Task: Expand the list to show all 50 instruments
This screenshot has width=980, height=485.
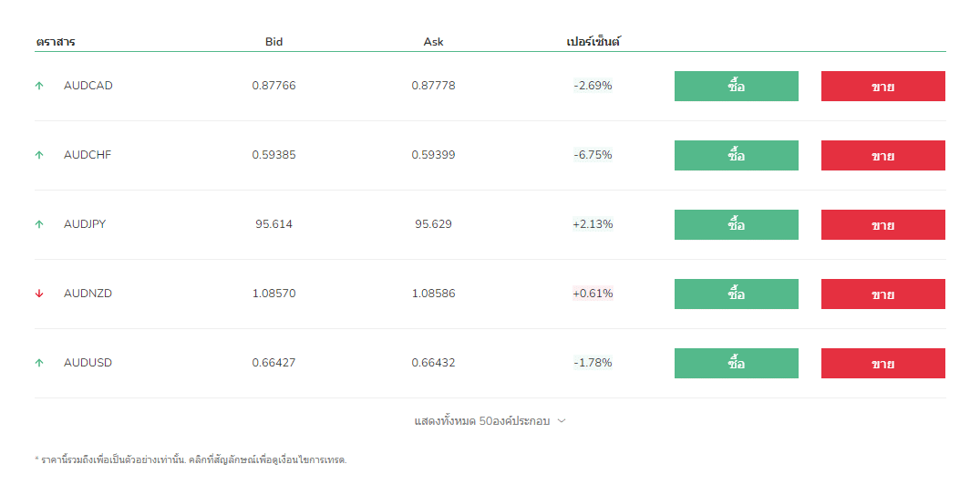Action: pos(482,421)
